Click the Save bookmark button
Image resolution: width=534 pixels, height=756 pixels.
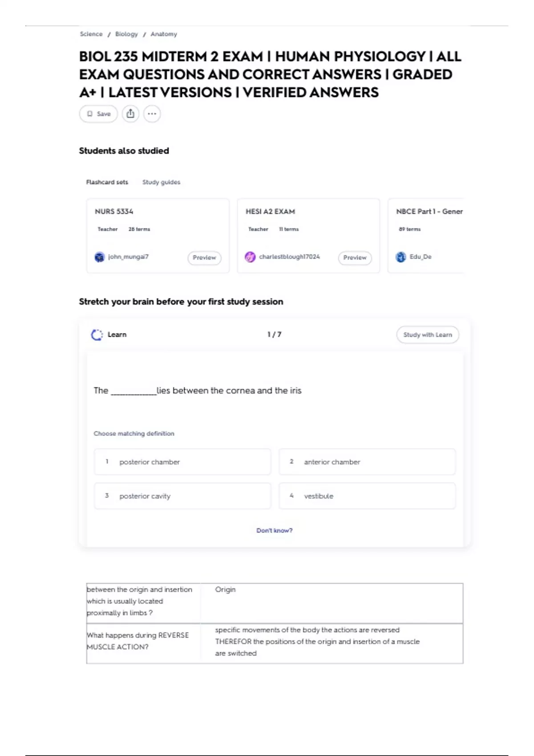98,114
